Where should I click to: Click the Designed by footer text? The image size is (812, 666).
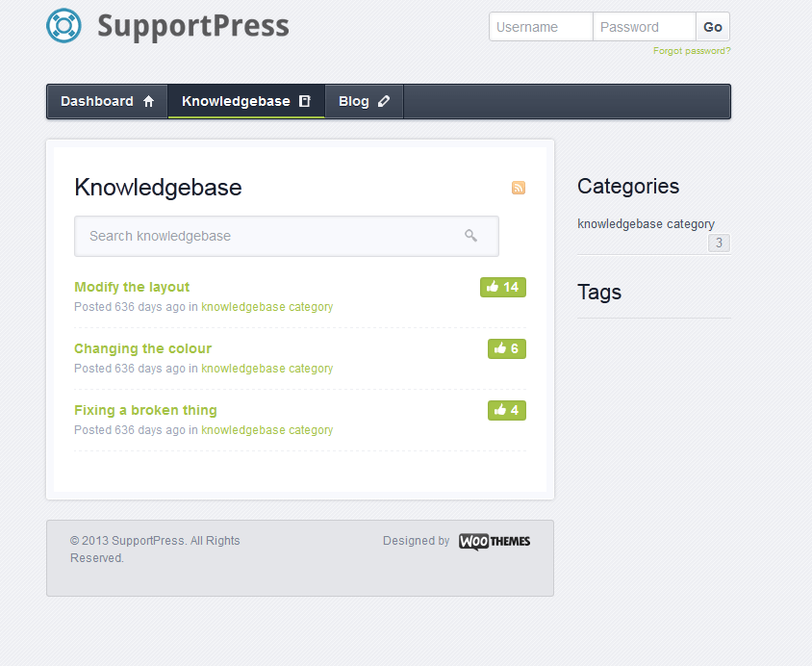(417, 541)
